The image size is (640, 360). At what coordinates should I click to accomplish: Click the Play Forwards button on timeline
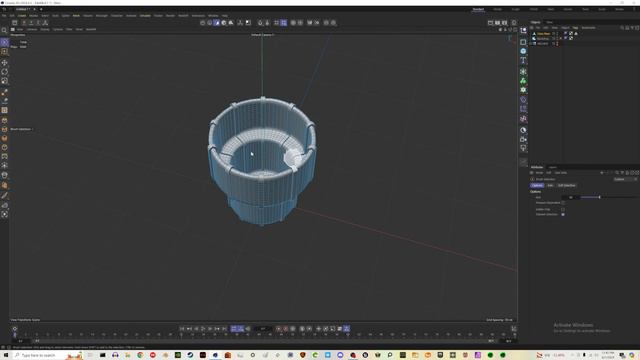coord(203,329)
